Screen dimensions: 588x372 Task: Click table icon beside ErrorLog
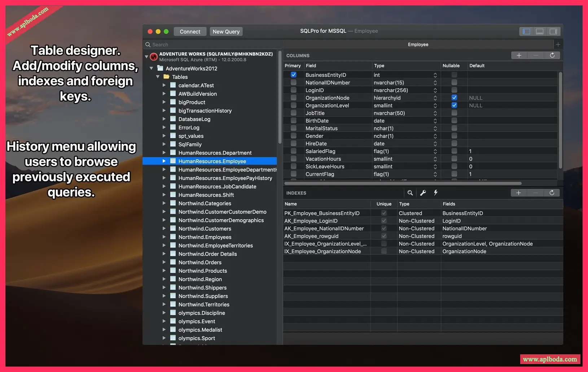173,127
